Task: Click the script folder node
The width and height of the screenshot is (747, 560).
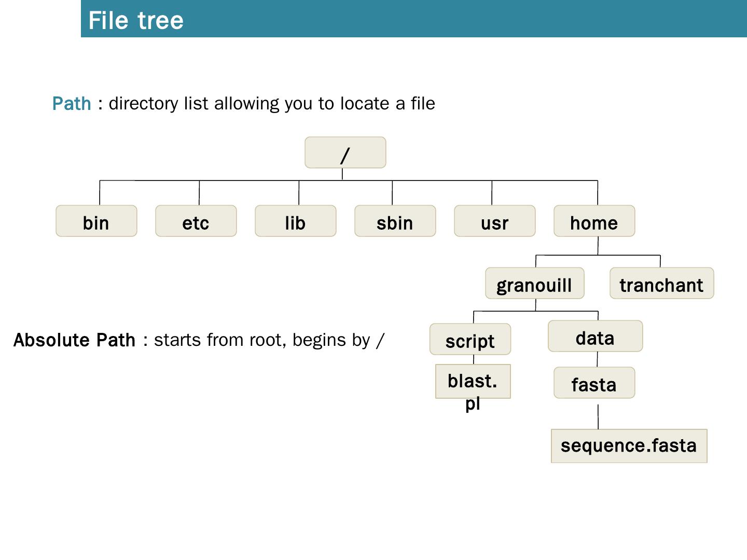Action: click(471, 340)
